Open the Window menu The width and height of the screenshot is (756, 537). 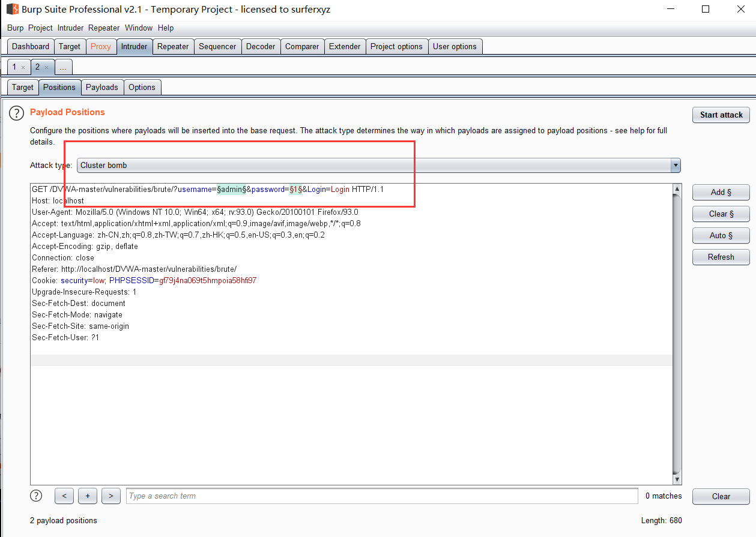pos(139,28)
